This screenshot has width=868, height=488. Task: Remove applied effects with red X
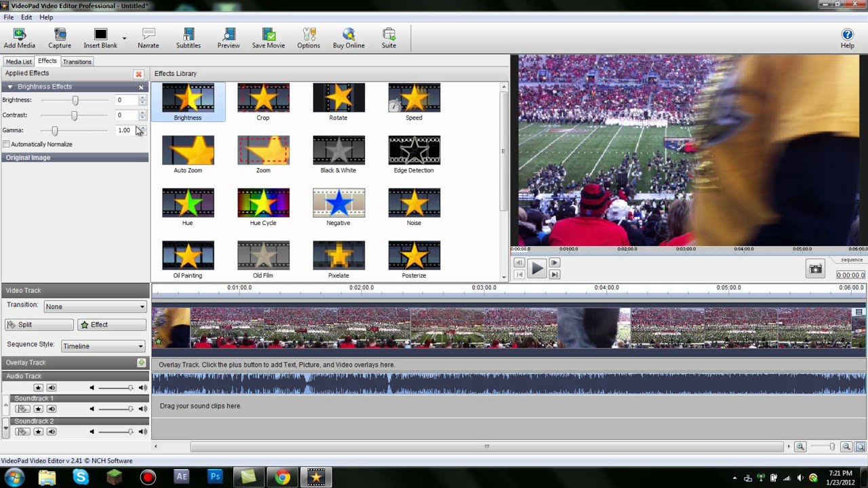[139, 74]
